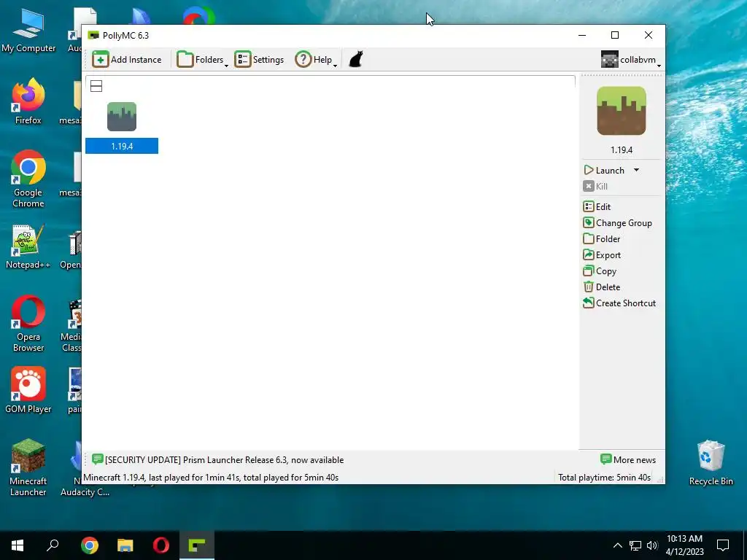Open the Security Update news link
This screenshot has width=747, height=560.
tap(217, 460)
